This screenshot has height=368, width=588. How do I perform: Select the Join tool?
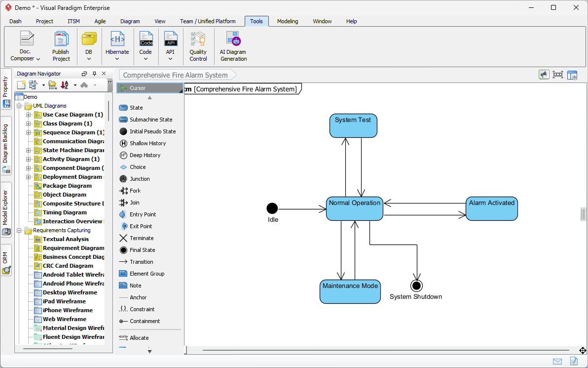pos(129,203)
